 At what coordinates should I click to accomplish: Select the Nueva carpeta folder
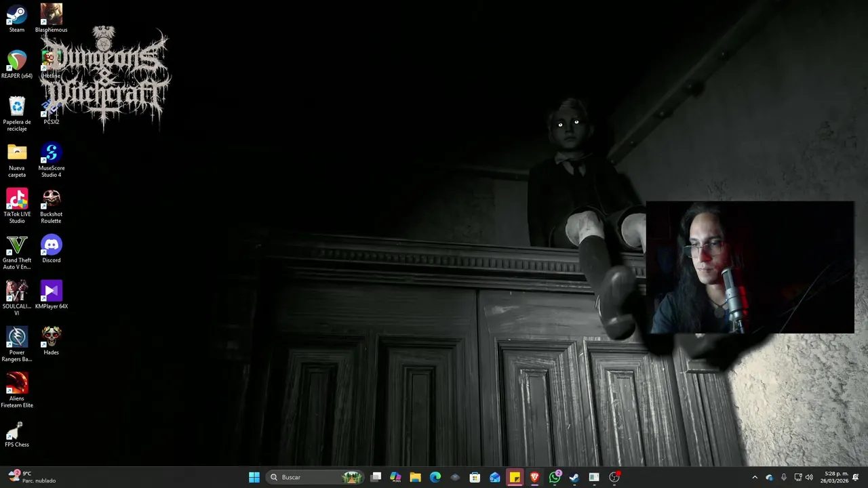[17, 160]
